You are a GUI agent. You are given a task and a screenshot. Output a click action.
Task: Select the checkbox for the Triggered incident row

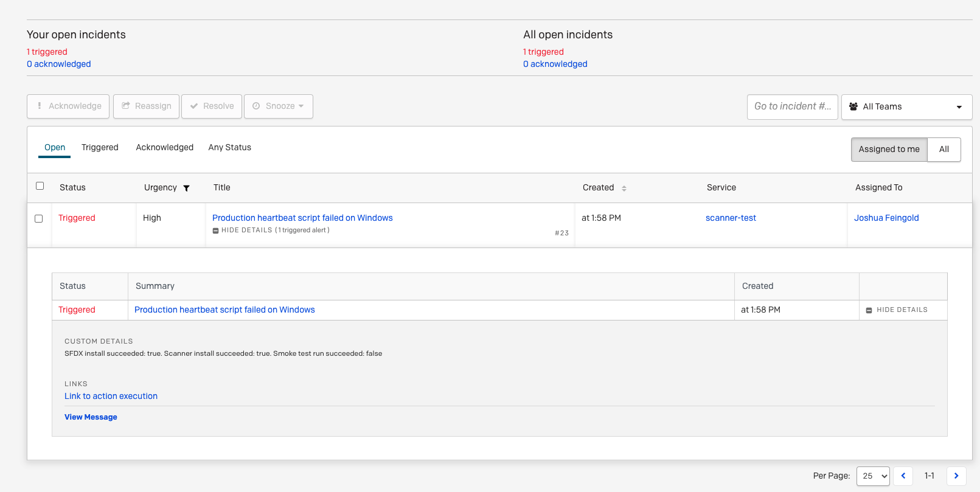click(39, 219)
